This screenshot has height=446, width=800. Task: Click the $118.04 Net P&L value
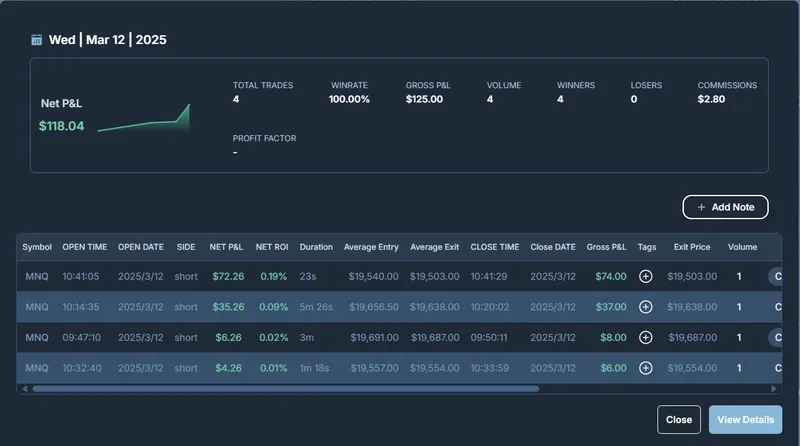click(x=61, y=126)
